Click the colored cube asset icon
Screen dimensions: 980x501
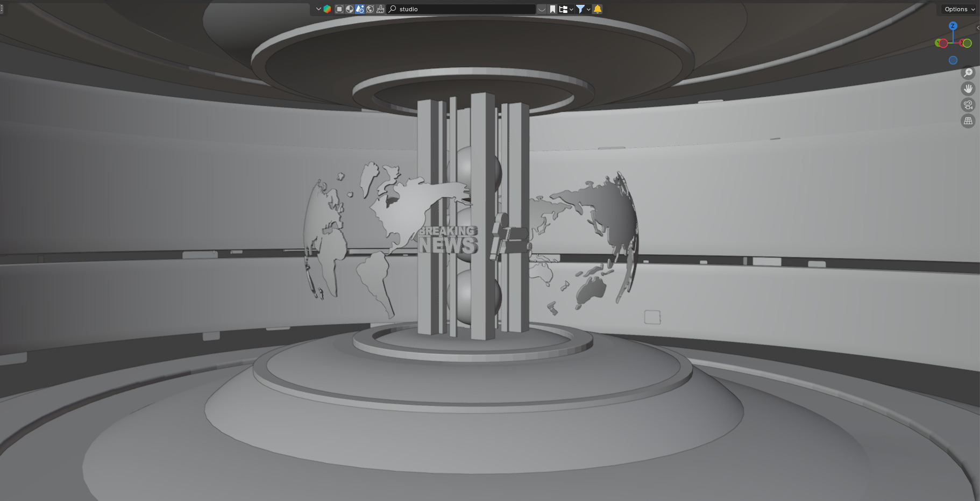(327, 9)
